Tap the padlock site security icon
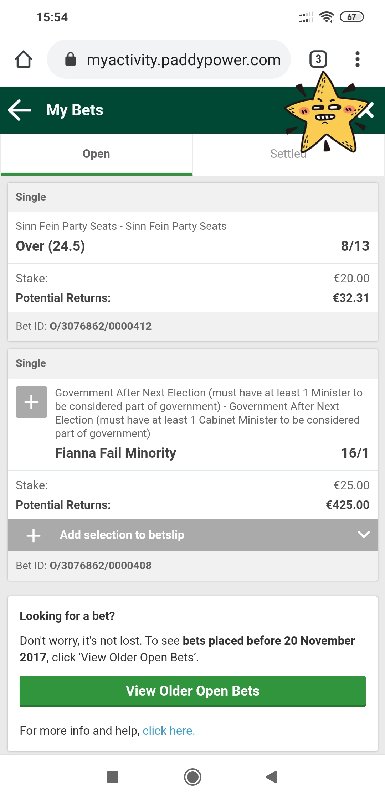The image size is (385, 800). [x=71, y=60]
